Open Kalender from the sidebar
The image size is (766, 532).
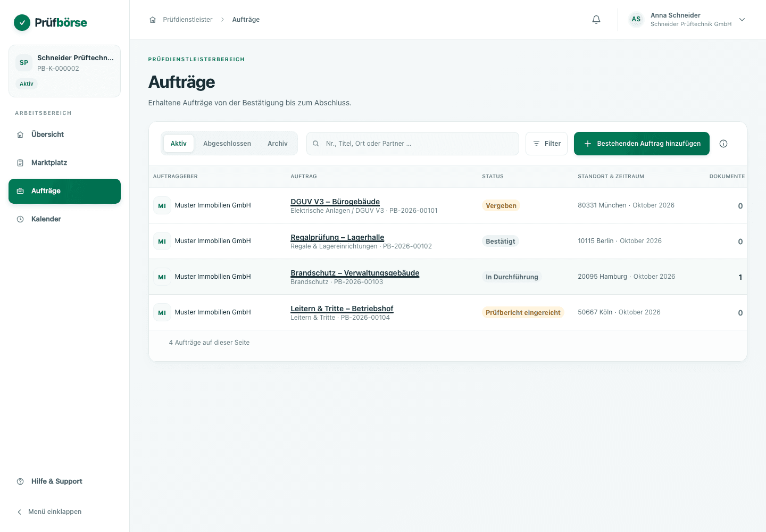(x=64, y=219)
